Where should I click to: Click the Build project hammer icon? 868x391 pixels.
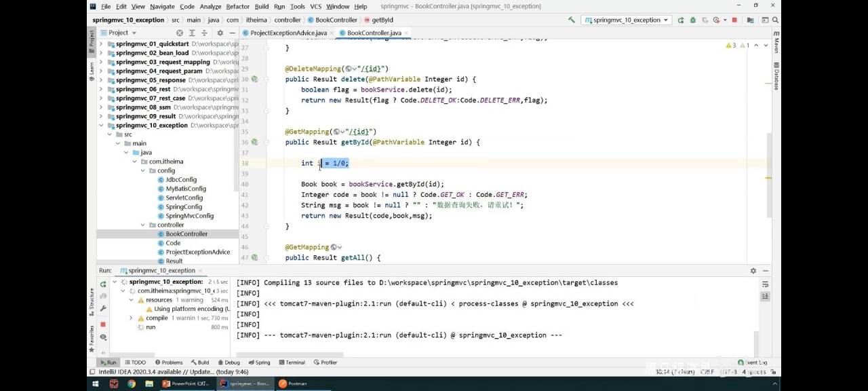coord(572,20)
